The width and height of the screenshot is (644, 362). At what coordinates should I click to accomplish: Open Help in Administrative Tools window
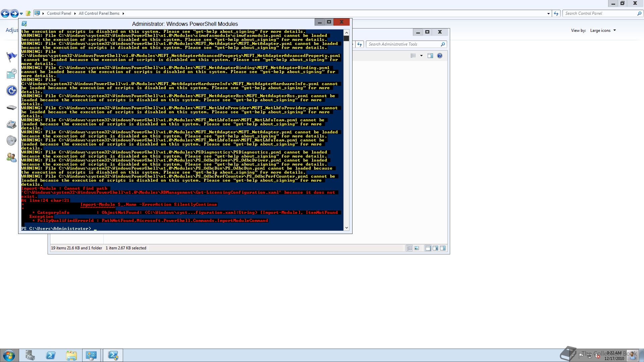click(x=440, y=56)
